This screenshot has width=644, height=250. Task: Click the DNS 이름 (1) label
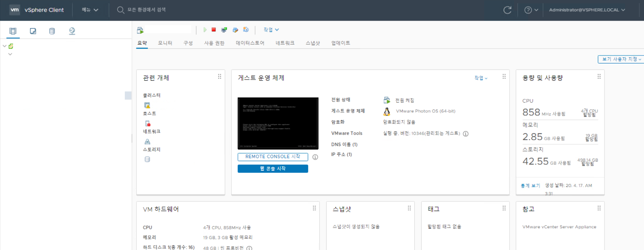(x=344, y=145)
